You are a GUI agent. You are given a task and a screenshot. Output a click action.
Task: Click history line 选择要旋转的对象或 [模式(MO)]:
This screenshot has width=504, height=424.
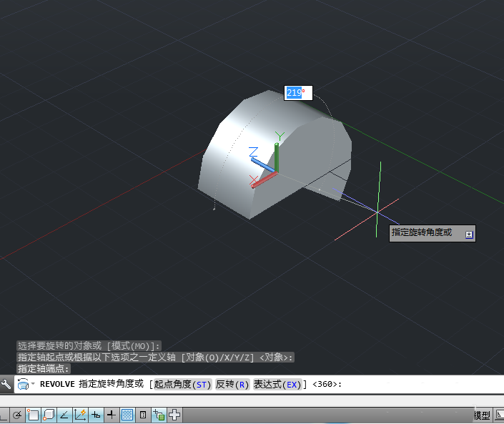pos(89,346)
